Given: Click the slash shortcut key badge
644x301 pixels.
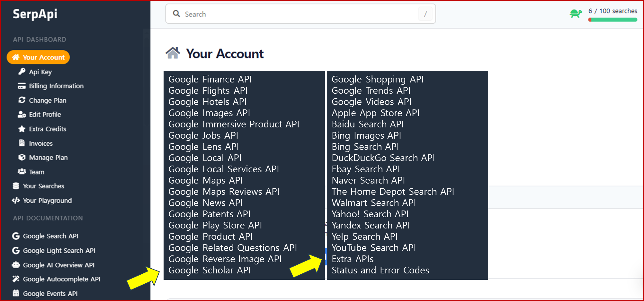Looking at the screenshot, I should (x=425, y=14).
